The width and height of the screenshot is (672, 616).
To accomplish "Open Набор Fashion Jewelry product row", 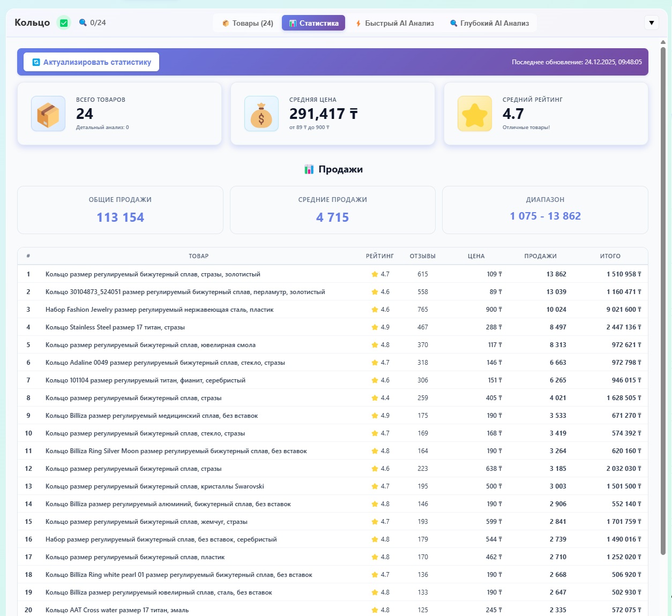I will tap(160, 310).
